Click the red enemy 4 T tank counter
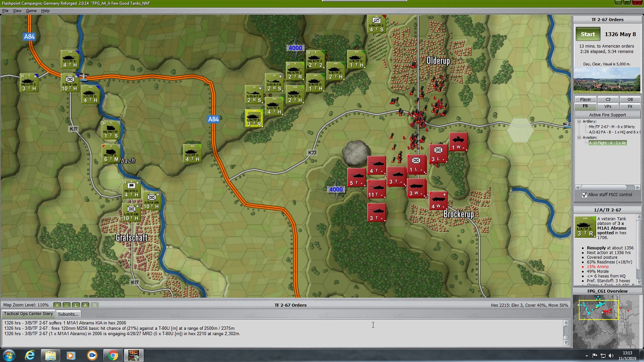644x362 pixels. click(377, 165)
